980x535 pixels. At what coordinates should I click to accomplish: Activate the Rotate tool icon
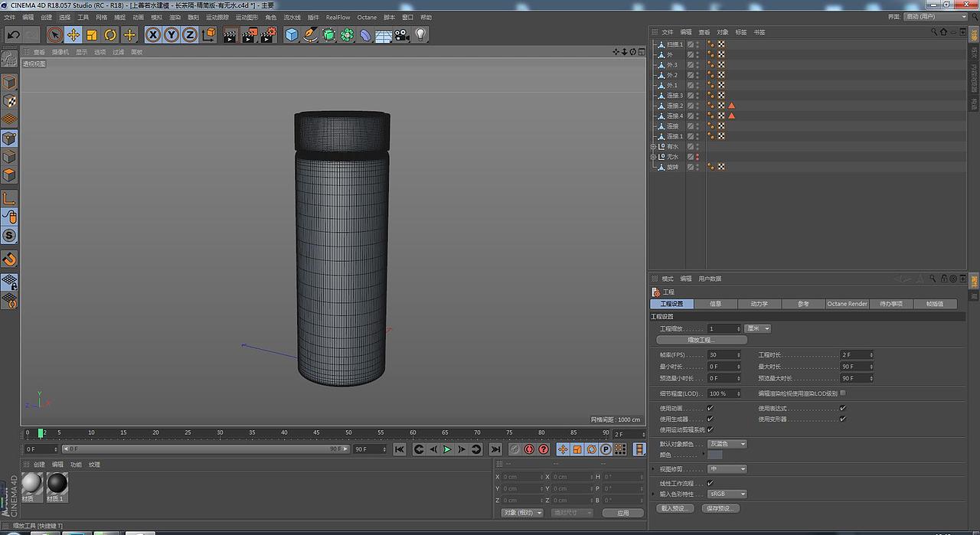[x=110, y=34]
